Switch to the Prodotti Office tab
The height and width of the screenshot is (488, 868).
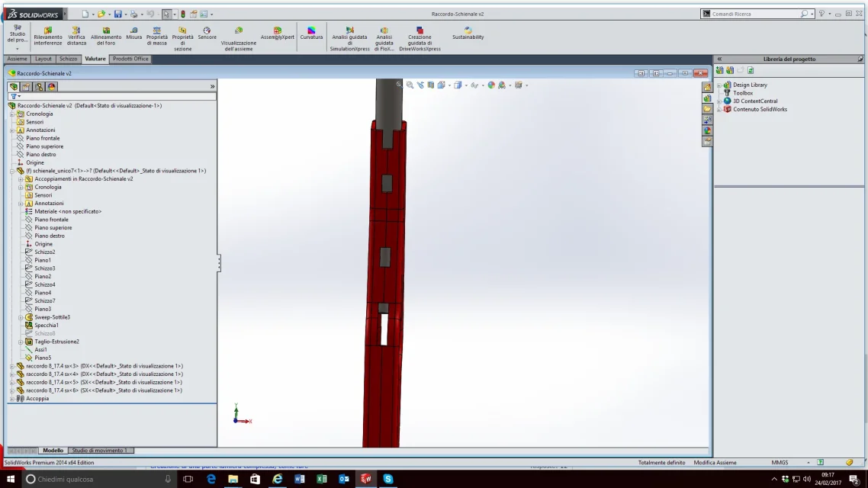click(130, 59)
